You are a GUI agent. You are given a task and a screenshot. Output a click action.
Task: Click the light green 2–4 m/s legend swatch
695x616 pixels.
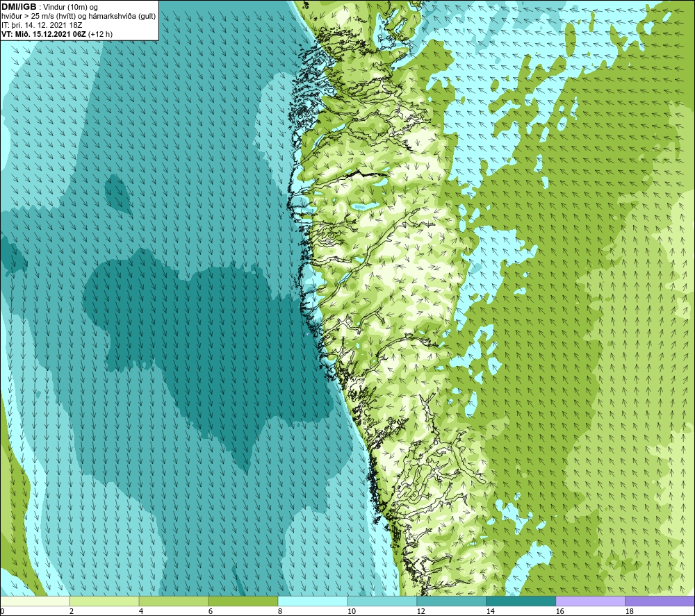coord(104,601)
